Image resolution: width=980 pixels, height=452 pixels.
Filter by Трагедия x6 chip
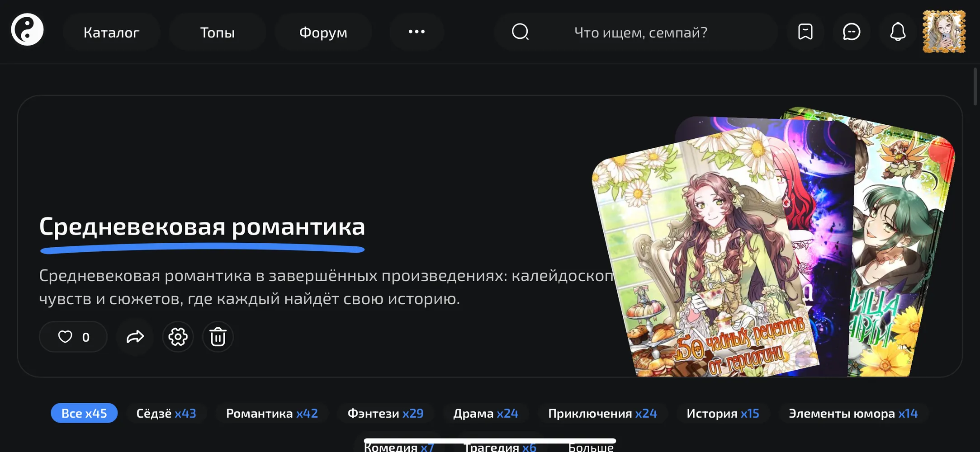pyautogui.click(x=500, y=447)
